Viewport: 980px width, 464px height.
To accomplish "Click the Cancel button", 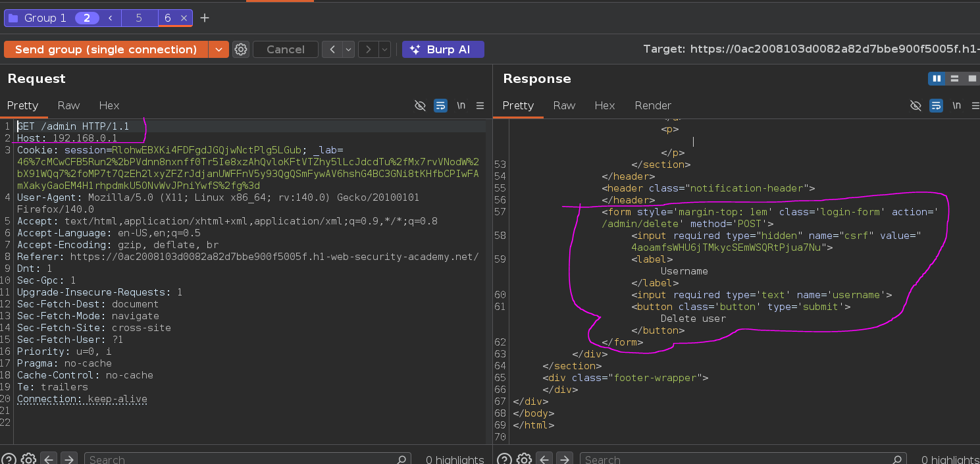I will coord(286,49).
